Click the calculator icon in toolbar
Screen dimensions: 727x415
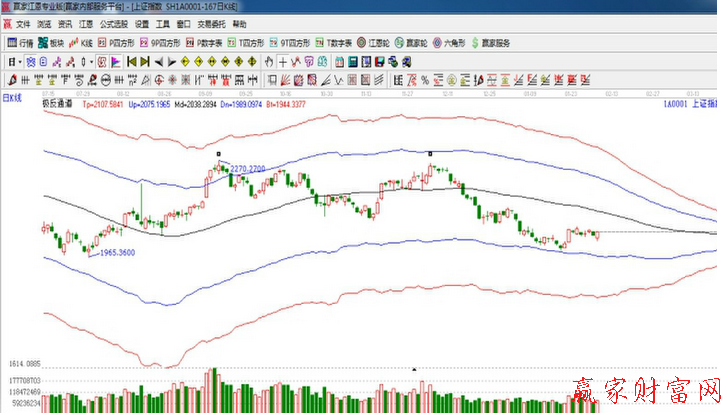click(x=352, y=61)
